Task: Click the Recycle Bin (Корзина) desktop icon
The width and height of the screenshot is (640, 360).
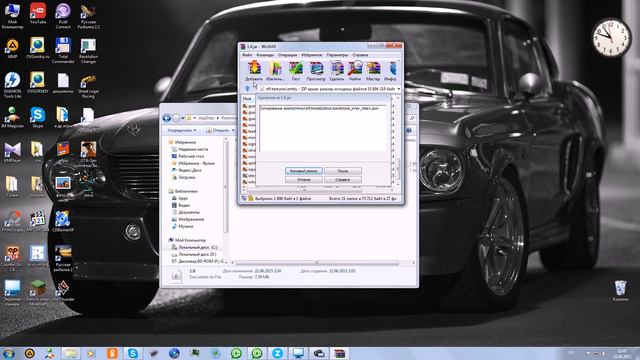Action: tap(620, 291)
